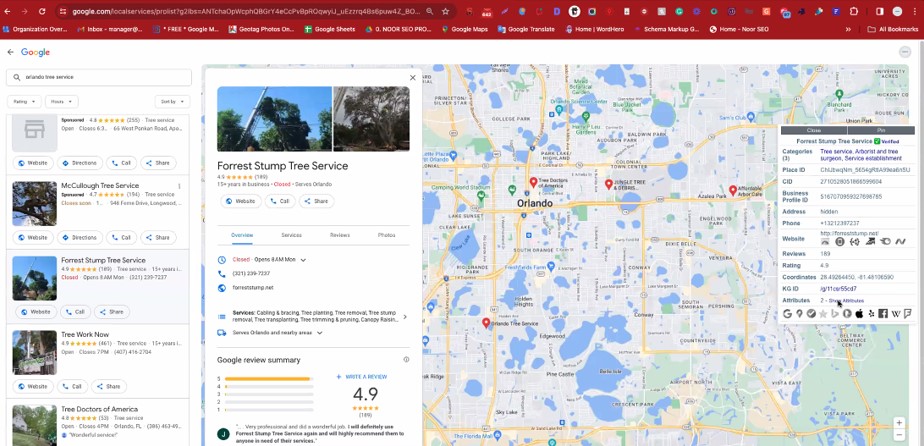The width and height of the screenshot is (924, 446).
Task: Reload the page with browser refresh icon
Action: [x=42, y=11]
